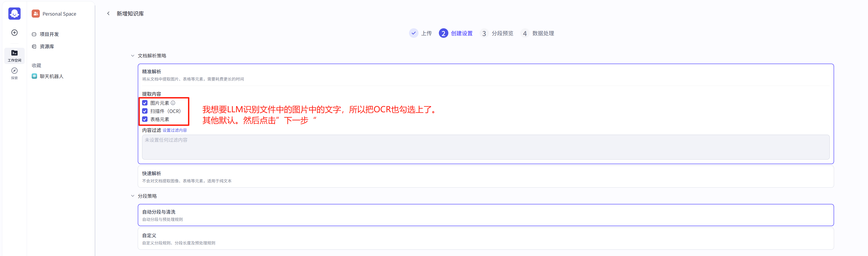
Task: Click the back arrow beside 新增知识库
Action: [108, 14]
